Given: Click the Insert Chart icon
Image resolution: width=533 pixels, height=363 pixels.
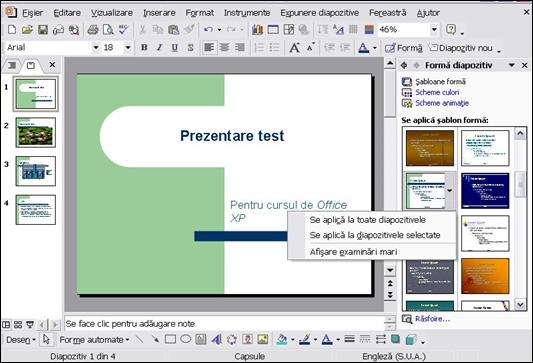Looking at the screenshot, I should pyautogui.click(x=257, y=30).
